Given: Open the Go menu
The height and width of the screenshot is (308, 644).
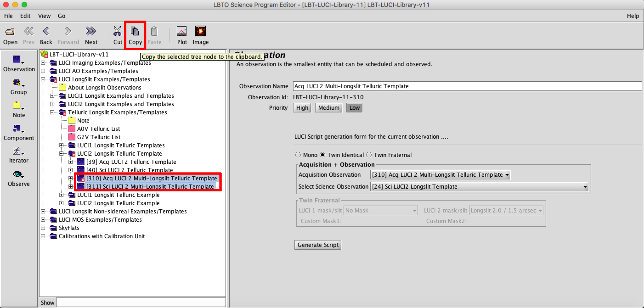Looking at the screenshot, I should pyautogui.click(x=61, y=16).
